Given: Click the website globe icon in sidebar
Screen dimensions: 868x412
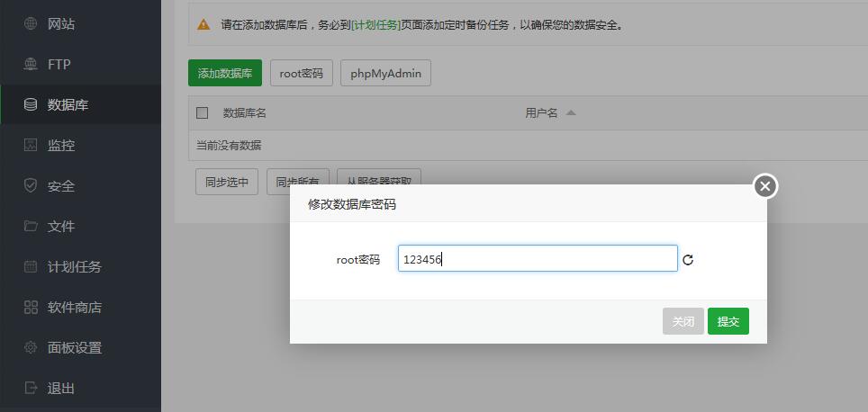Looking at the screenshot, I should tap(31, 24).
